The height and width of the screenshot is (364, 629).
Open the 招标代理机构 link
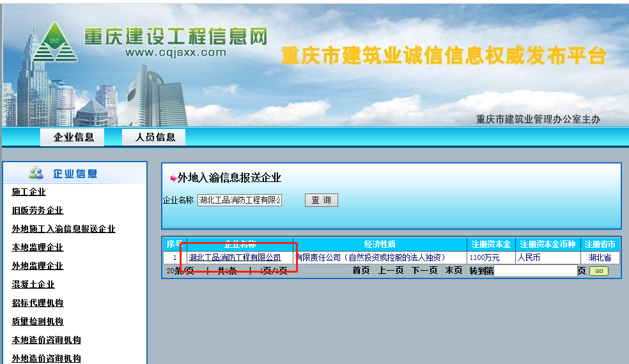37,303
